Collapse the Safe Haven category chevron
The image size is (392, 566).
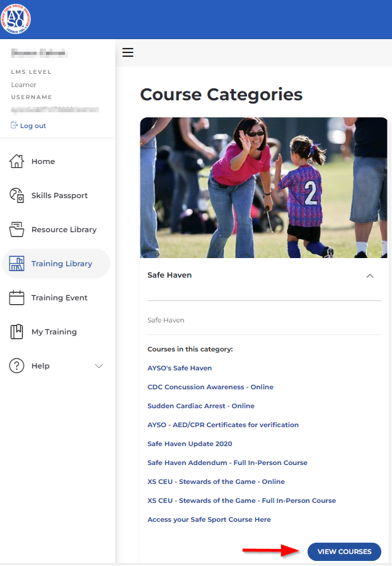click(370, 276)
